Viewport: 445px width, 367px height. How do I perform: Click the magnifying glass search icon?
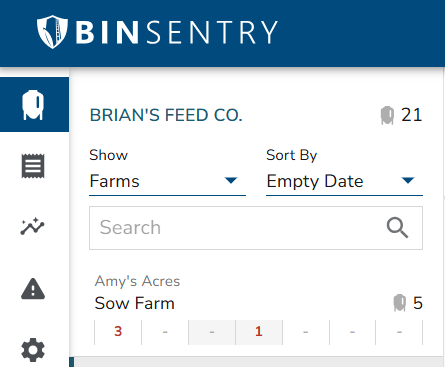tap(397, 228)
